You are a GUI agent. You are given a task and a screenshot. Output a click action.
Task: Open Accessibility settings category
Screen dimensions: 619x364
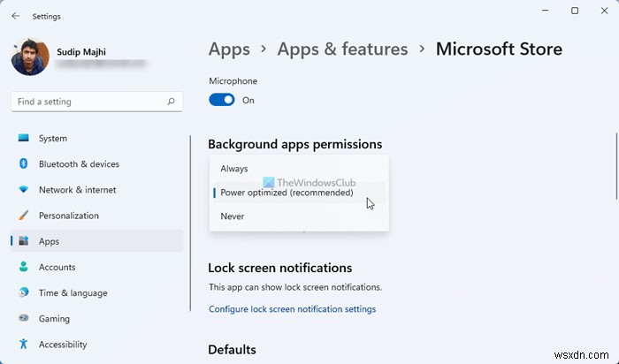pos(96,345)
